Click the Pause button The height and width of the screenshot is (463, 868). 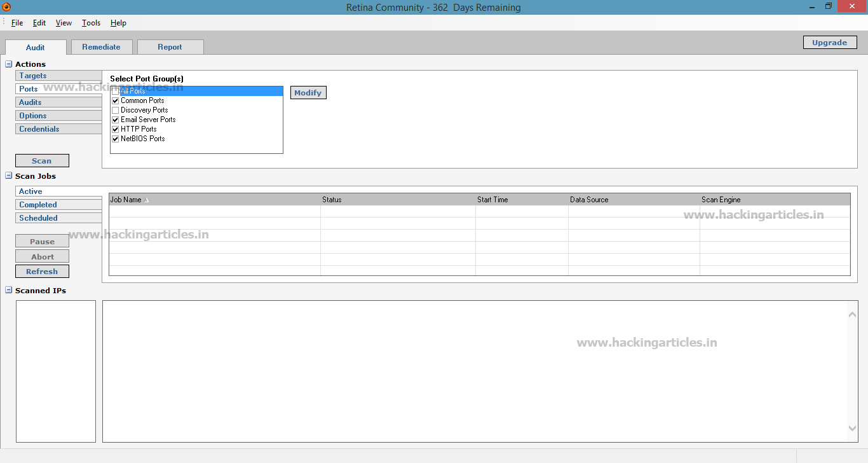[42, 242]
